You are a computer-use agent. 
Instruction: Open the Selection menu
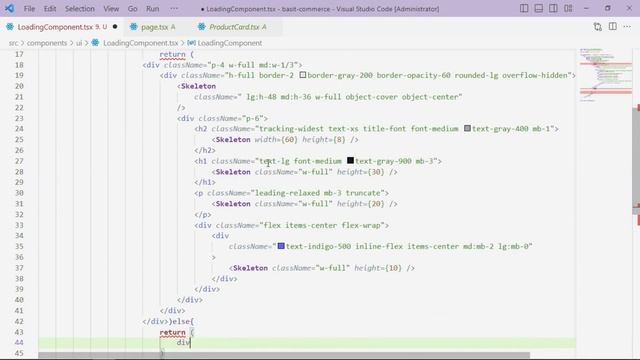point(80,9)
